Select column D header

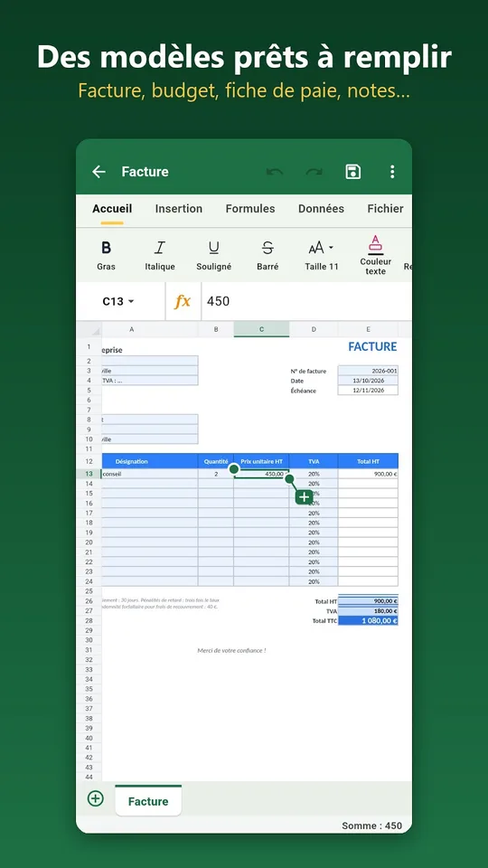(314, 329)
